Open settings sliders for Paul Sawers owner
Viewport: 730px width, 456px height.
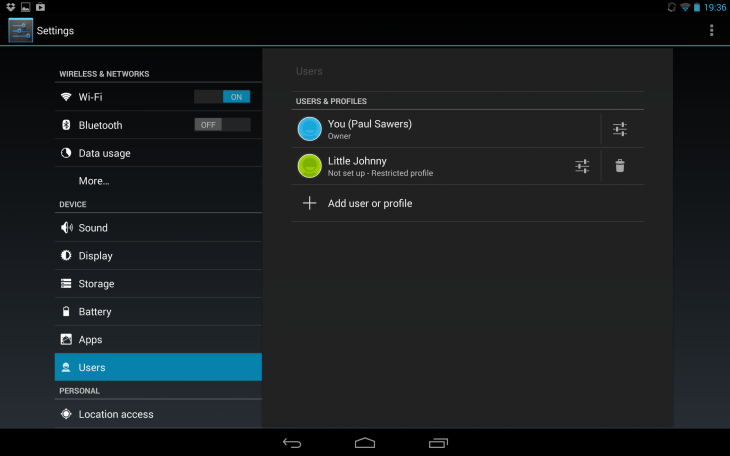[x=620, y=129]
